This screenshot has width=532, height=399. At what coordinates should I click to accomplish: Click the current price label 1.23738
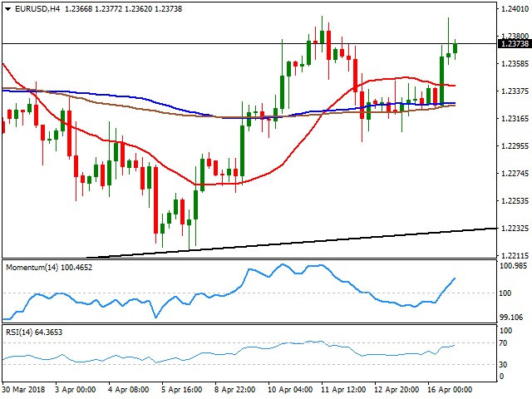(515, 44)
